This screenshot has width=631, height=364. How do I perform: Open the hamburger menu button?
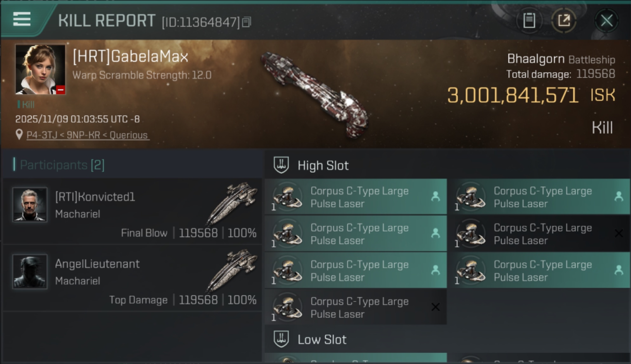click(x=22, y=19)
